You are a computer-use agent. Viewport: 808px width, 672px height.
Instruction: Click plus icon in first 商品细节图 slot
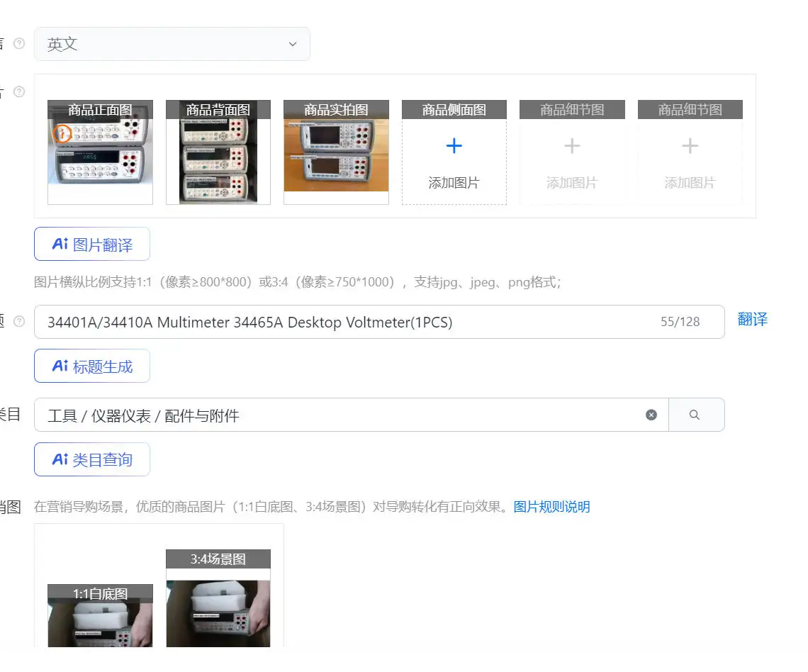(572, 146)
